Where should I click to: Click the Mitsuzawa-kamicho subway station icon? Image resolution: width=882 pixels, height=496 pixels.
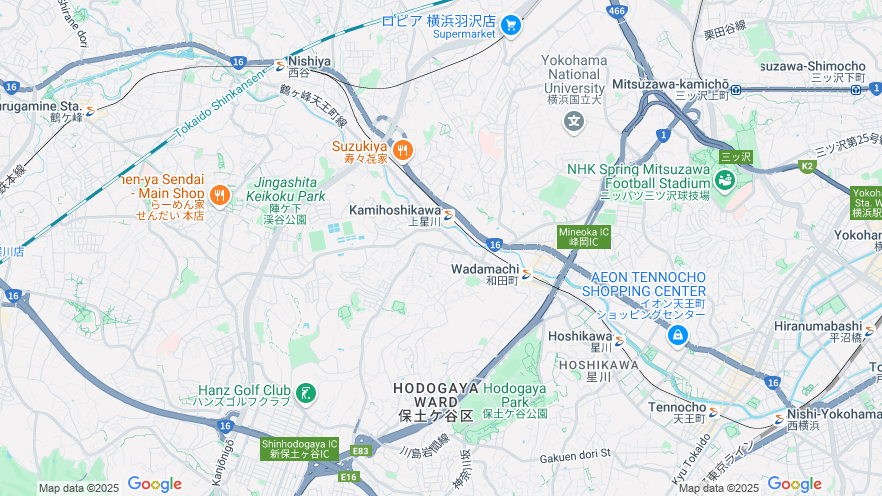point(735,89)
